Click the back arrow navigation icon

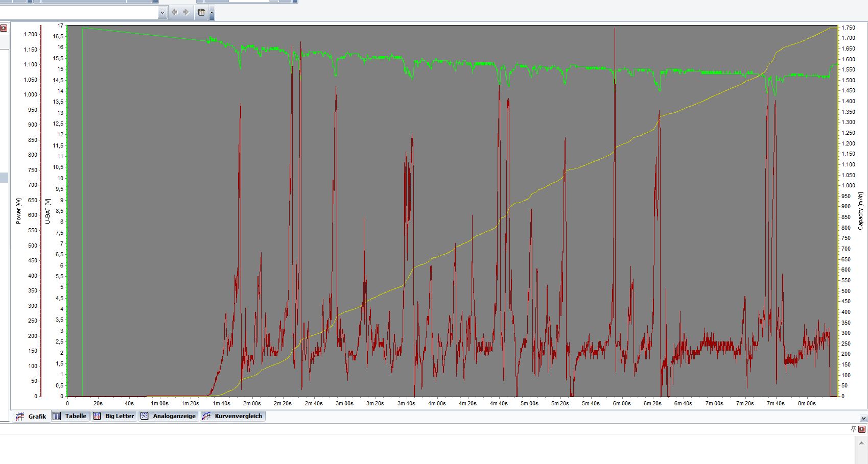(174, 12)
